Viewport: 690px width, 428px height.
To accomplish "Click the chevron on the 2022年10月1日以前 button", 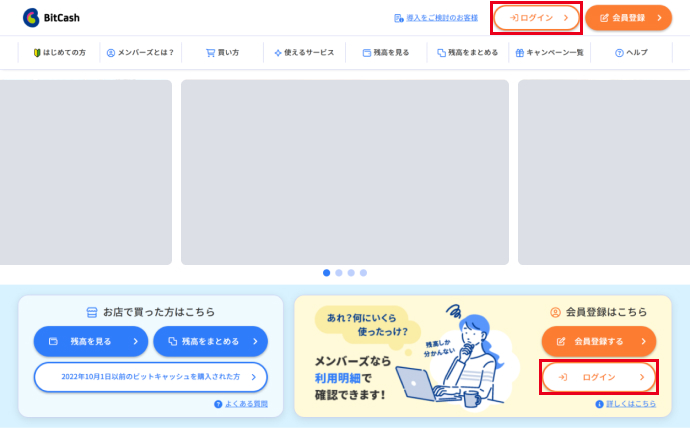I will point(253,377).
